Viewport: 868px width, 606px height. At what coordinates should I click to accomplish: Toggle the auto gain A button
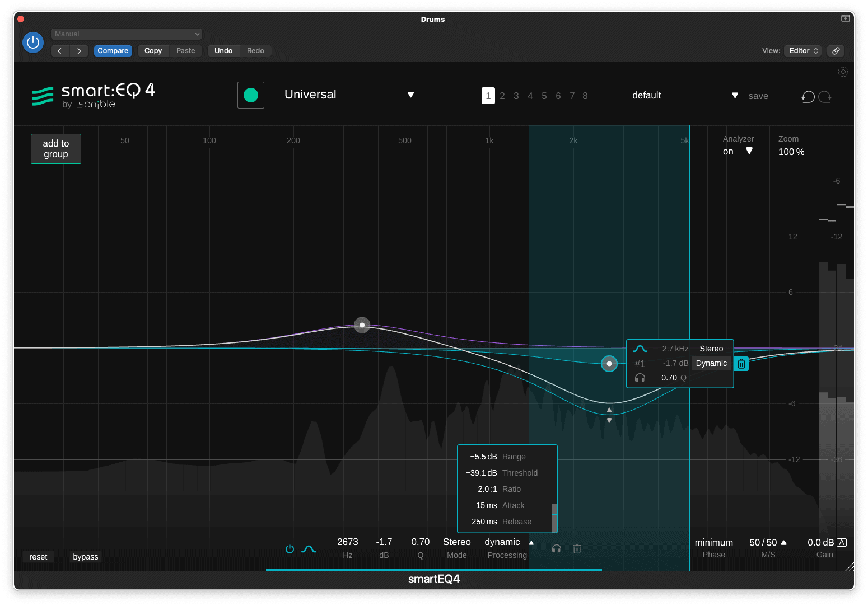(842, 542)
